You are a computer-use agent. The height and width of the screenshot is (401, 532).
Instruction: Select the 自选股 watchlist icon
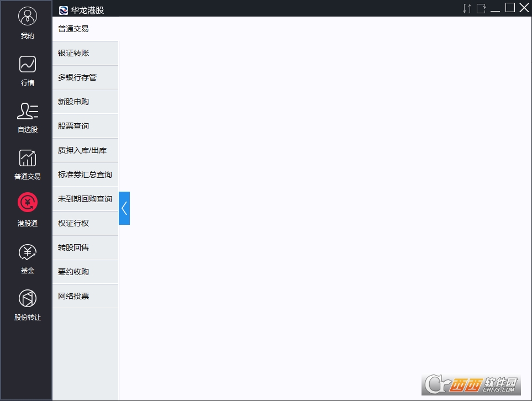pos(28,111)
